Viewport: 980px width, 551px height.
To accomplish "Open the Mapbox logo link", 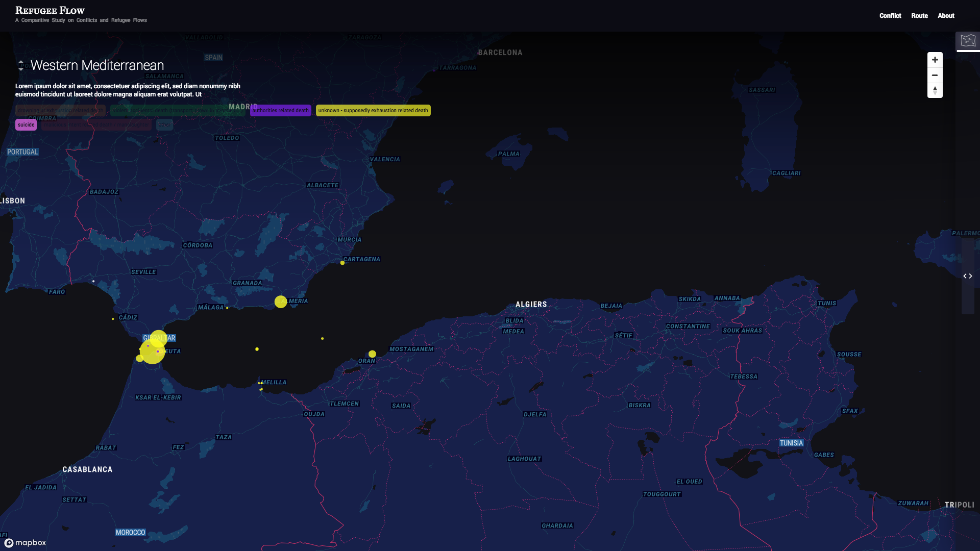I will point(26,543).
